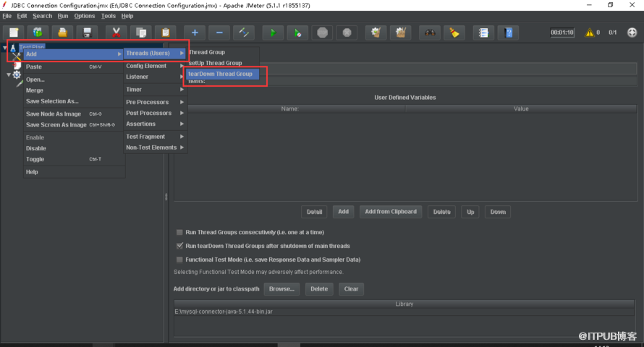This screenshot has width=644, height=347.
Task: Uncheck Run tearDown Thread Groups checkbox
Action: pyautogui.click(x=179, y=246)
